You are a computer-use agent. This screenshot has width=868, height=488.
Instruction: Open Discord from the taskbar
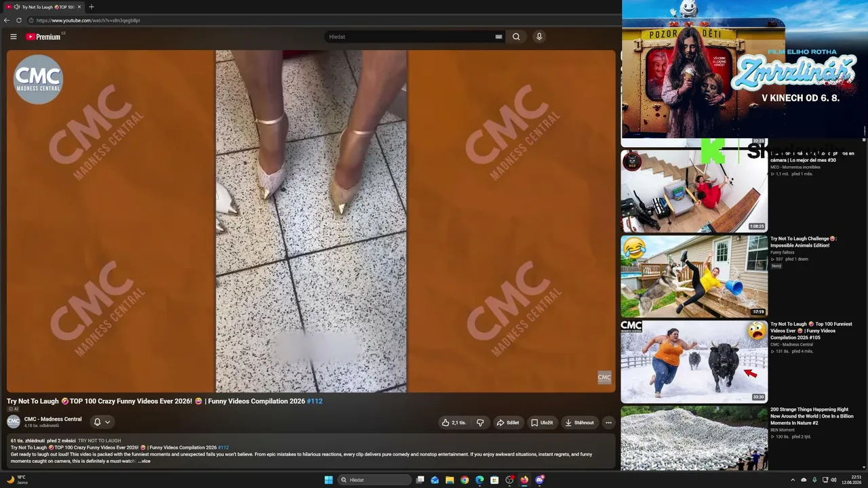pyautogui.click(x=539, y=480)
